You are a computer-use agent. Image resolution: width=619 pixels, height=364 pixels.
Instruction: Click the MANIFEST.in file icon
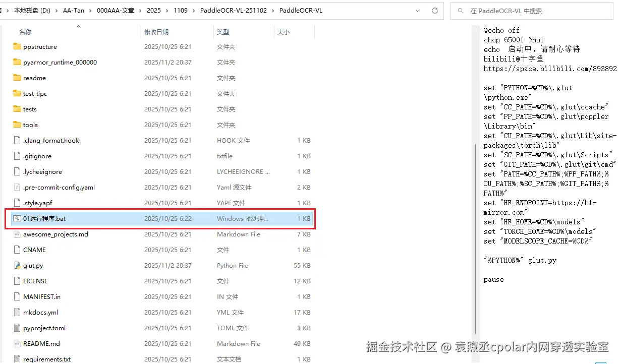(x=17, y=297)
